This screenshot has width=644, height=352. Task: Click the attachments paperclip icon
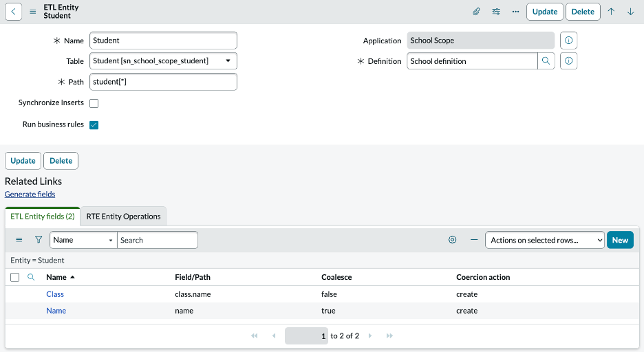[x=476, y=12]
